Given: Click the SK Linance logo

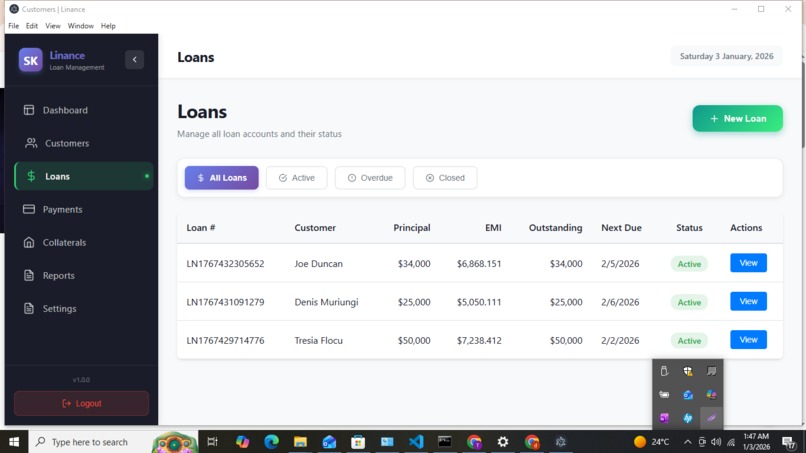Looking at the screenshot, I should (x=30, y=60).
